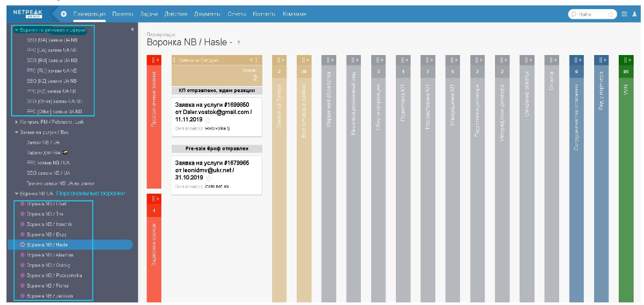Open the Компания menu item
The image size is (644, 305).
[x=294, y=14]
